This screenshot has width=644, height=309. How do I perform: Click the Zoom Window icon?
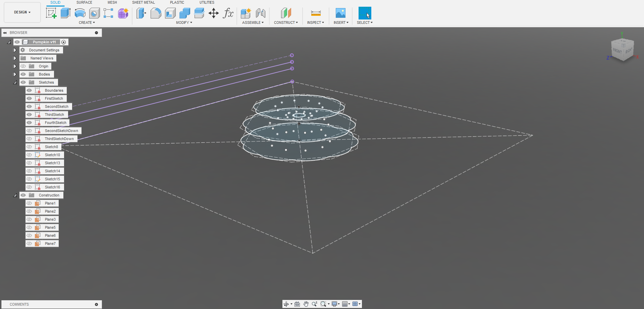click(323, 304)
